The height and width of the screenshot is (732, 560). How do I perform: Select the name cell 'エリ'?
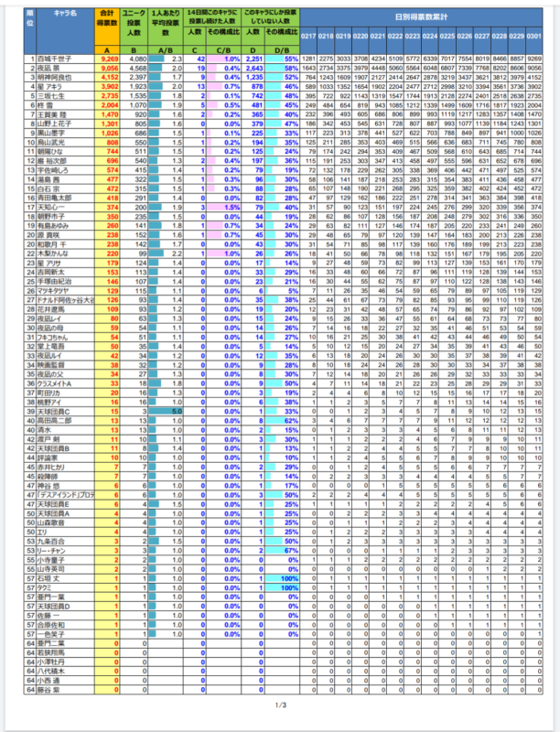tap(65, 532)
